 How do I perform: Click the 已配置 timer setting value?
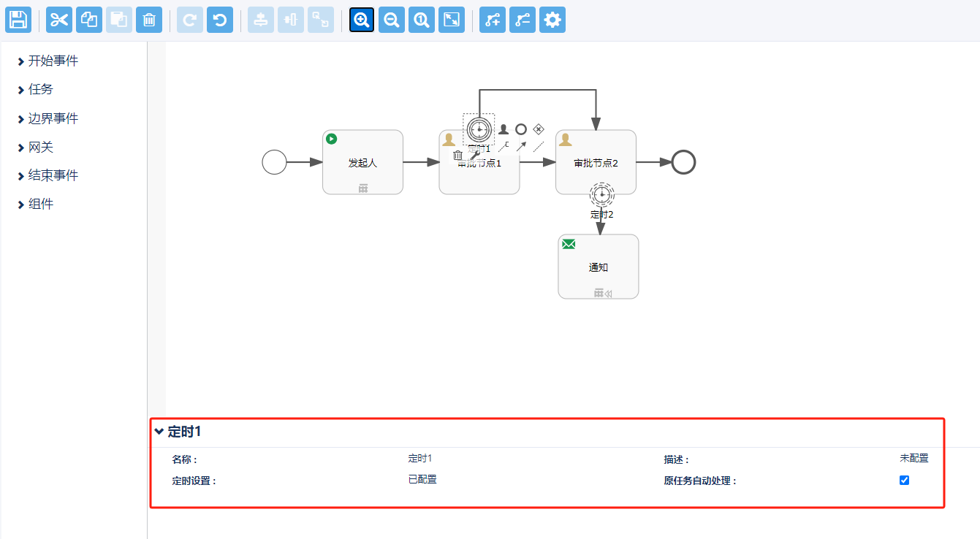(x=422, y=480)
